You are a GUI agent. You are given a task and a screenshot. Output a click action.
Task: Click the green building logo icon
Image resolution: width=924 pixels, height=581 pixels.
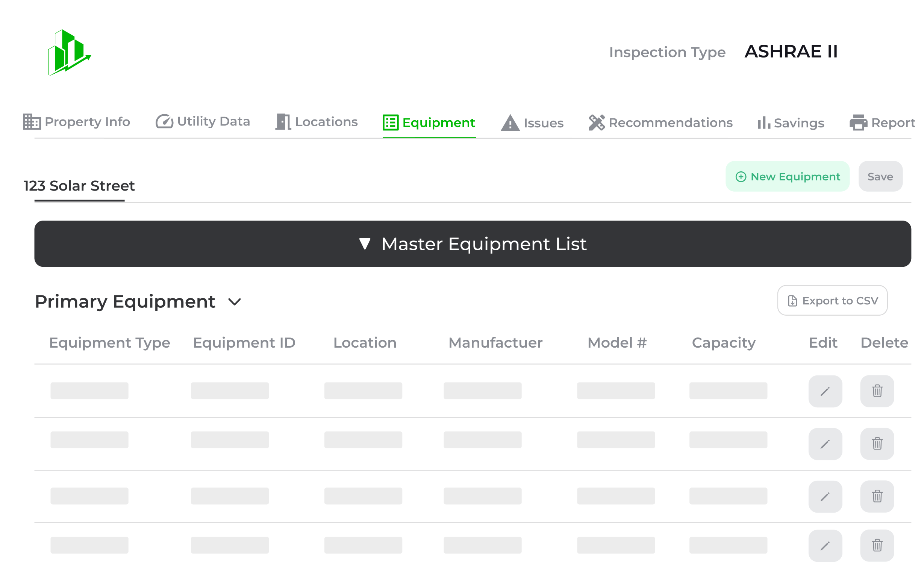point(69,53)
